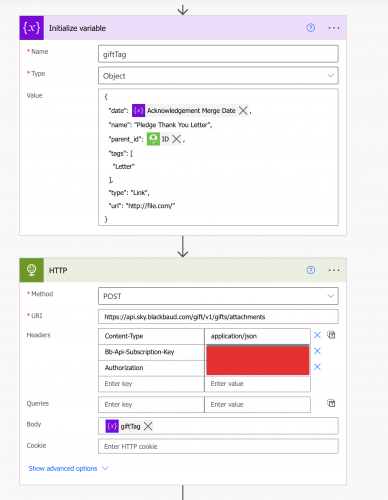Click the URI field with blackbaud URL
The image size is (388, 500).
[x=218, y=317]
